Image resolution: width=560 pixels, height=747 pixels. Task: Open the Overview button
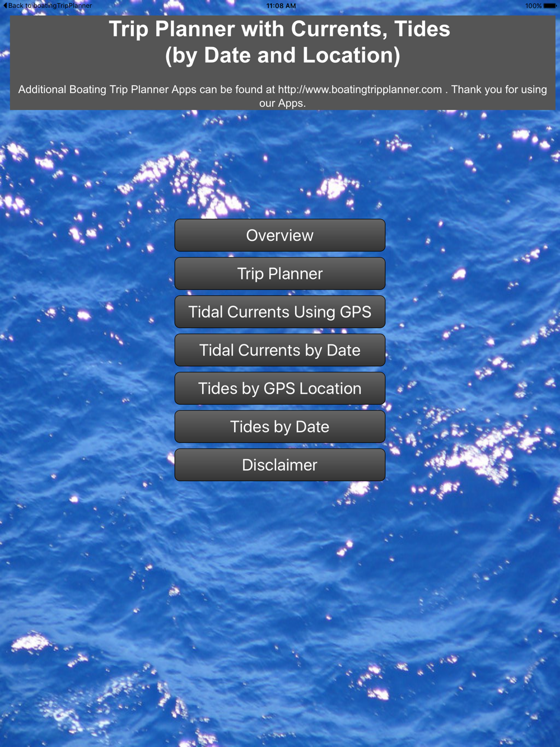280,235
